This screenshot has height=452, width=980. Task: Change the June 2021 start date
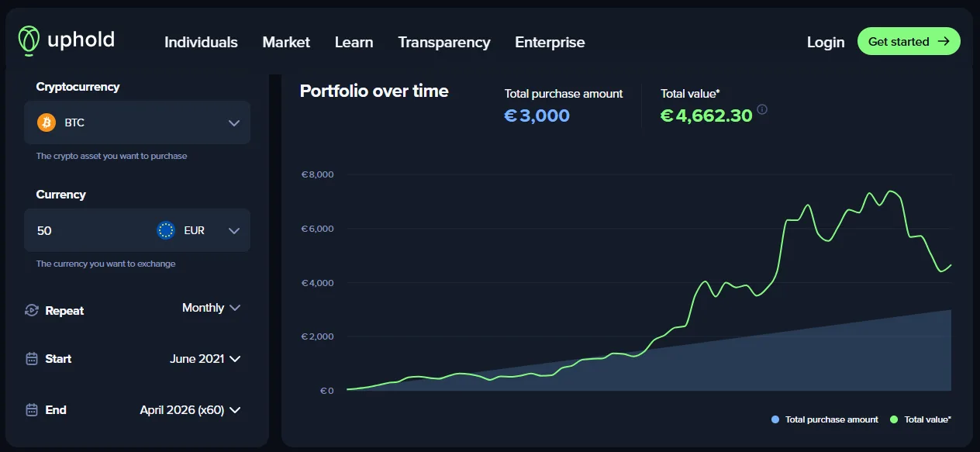pos(205,359)
